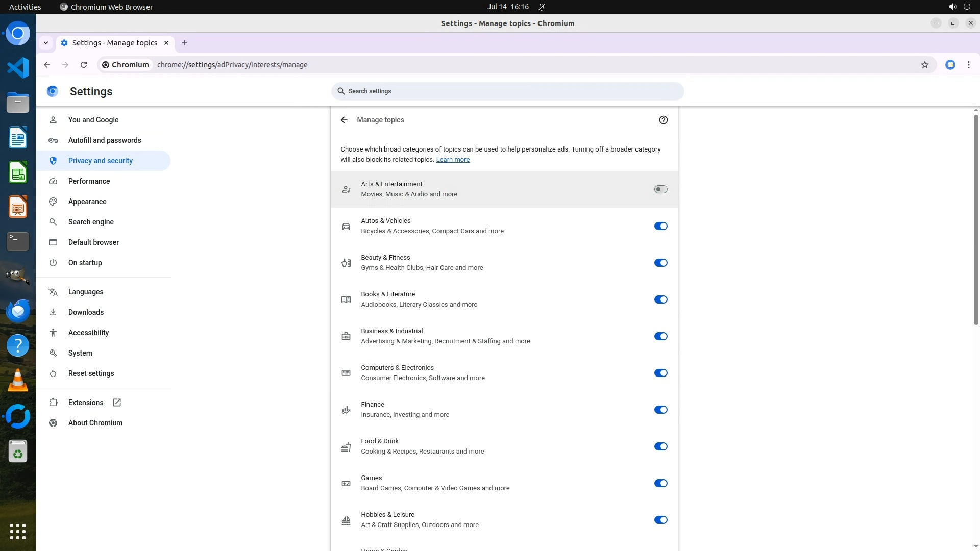Toggle off Games topic

coord(660,483)
